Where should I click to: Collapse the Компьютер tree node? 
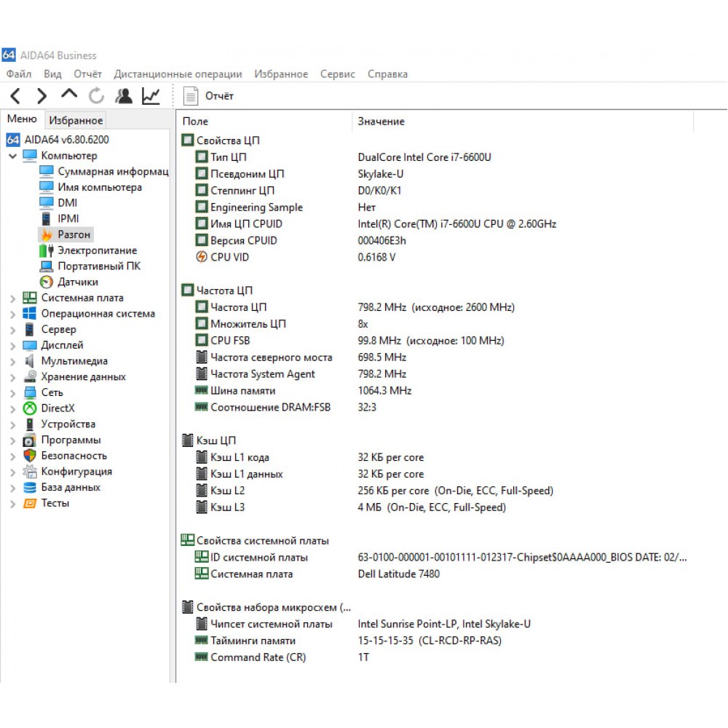(13, 156)
